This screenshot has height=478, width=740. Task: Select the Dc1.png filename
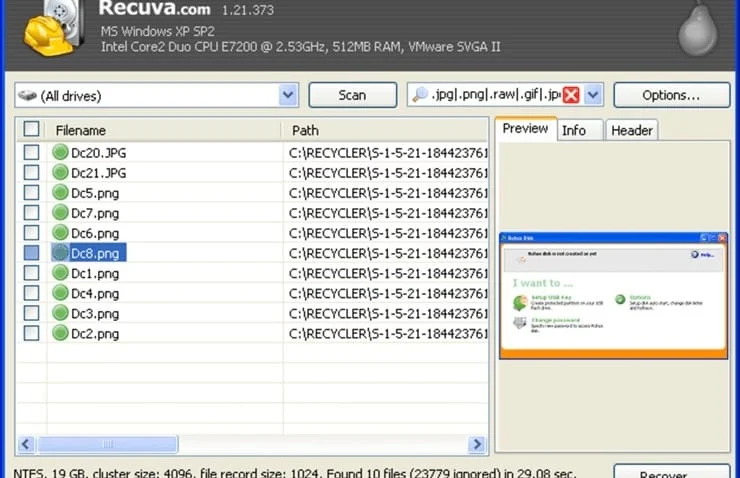pyautogui.click(x=95, y=273)
